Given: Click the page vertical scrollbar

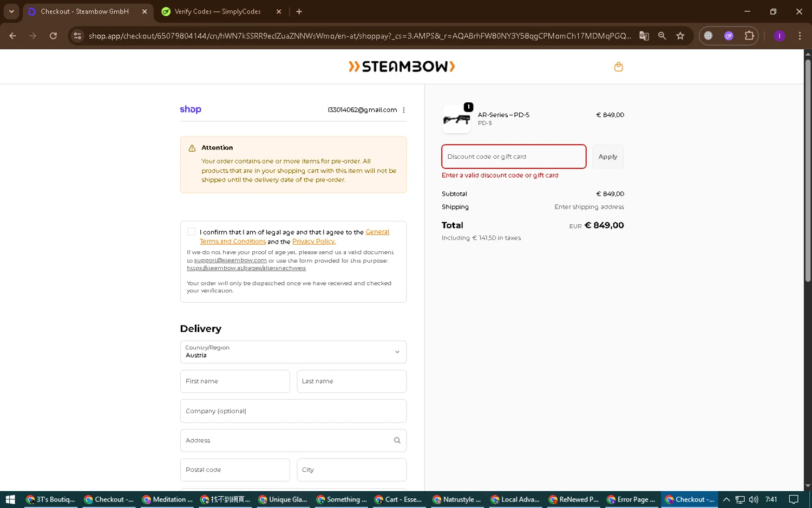Looking at the screenshot, I should point(808,171).
